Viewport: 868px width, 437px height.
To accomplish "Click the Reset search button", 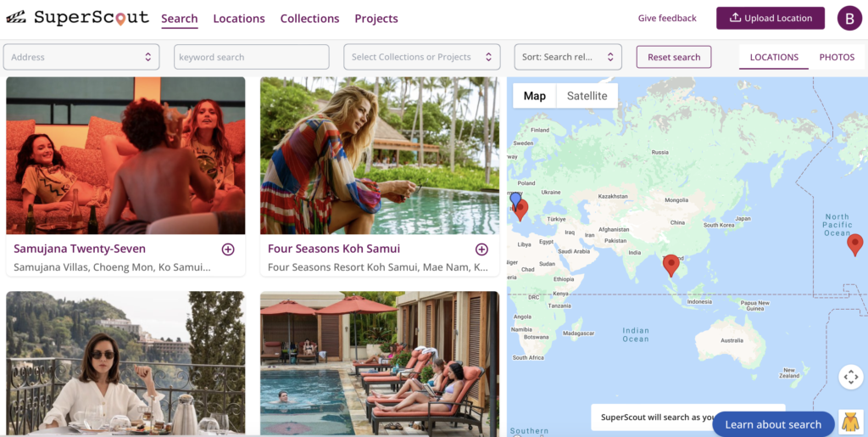I will [674, 57].
